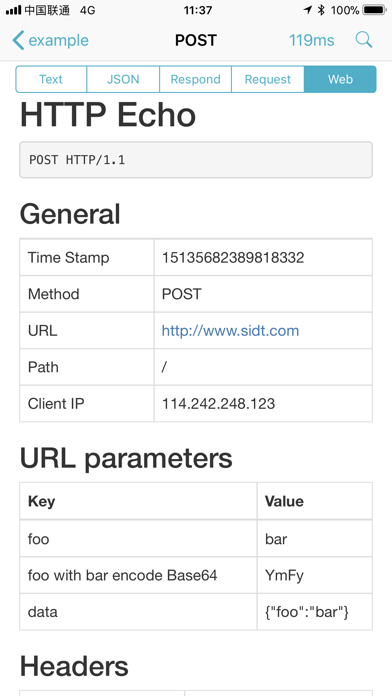The image size is (392, 696).
Task: Tap the battery icon in status bar
Action: [x=374, y=10]
